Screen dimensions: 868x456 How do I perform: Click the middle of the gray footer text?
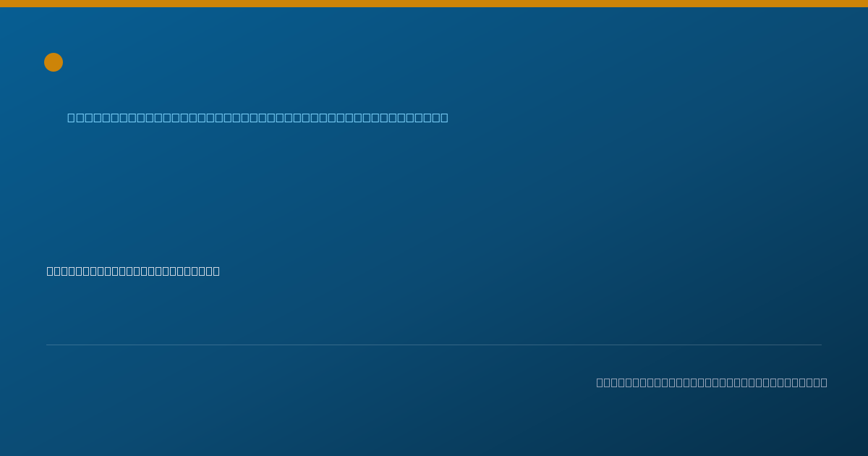pos(712,382)
